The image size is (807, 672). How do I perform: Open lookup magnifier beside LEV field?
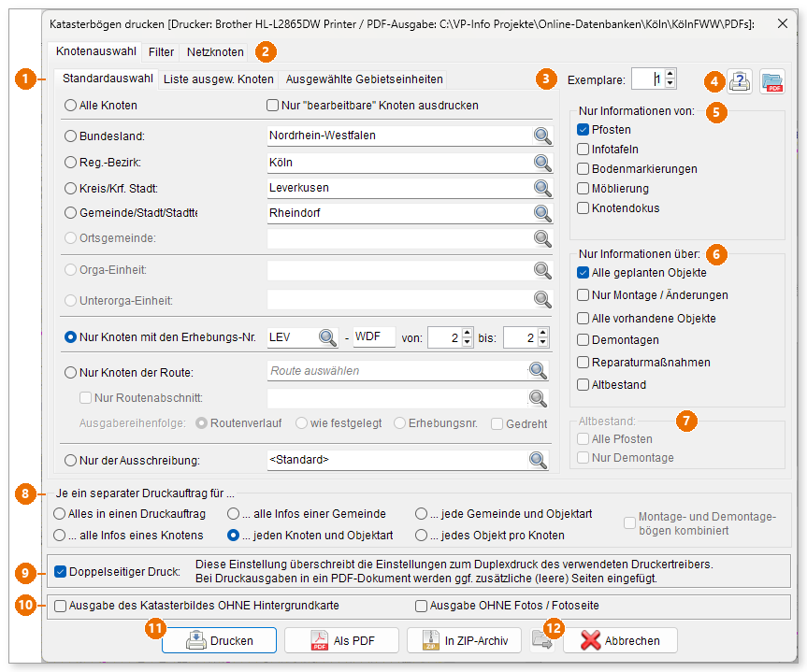tap(328, 337)
